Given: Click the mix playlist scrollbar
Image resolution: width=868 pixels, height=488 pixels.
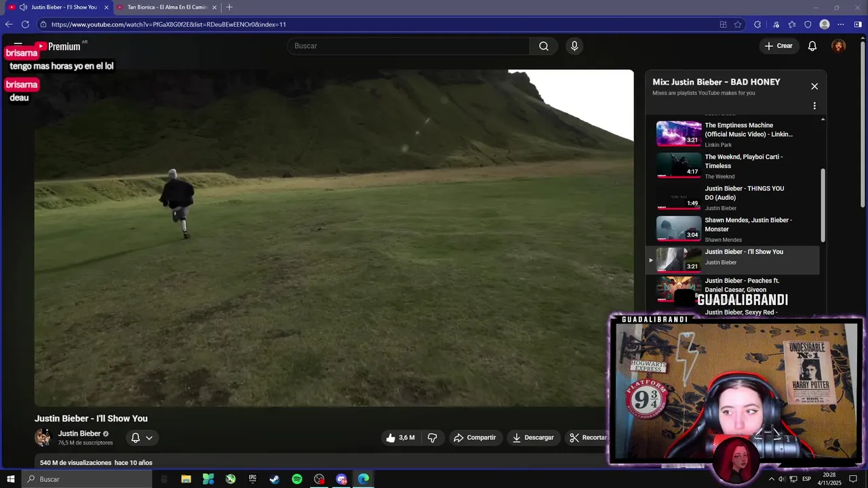Looking at the screenshot, I should 823,205.
